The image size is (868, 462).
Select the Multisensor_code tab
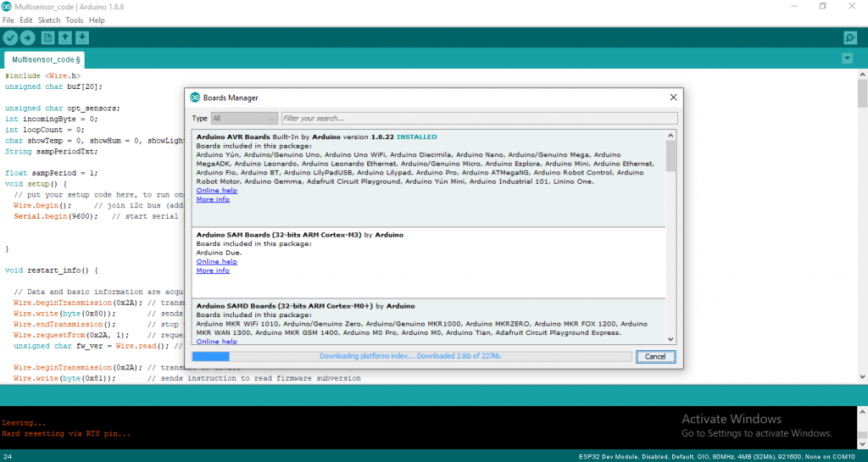pos(45,60)
